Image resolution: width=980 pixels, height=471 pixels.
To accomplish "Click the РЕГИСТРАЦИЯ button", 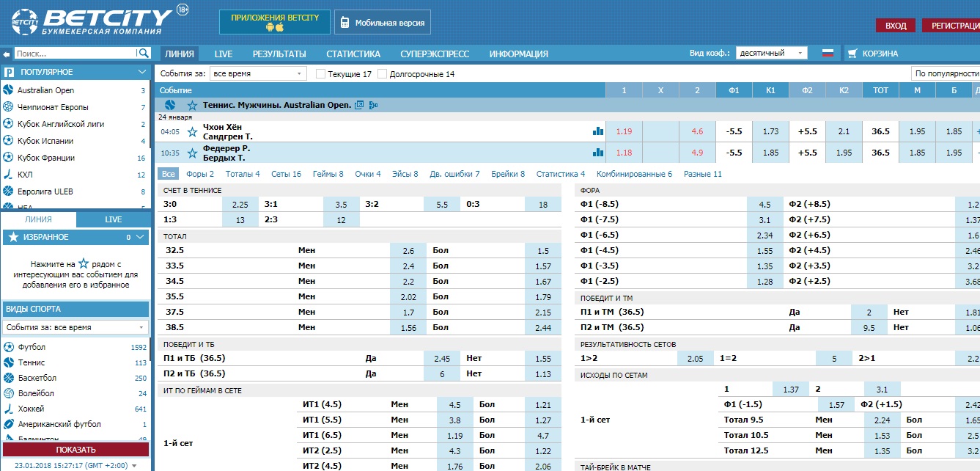I will 951,26.
